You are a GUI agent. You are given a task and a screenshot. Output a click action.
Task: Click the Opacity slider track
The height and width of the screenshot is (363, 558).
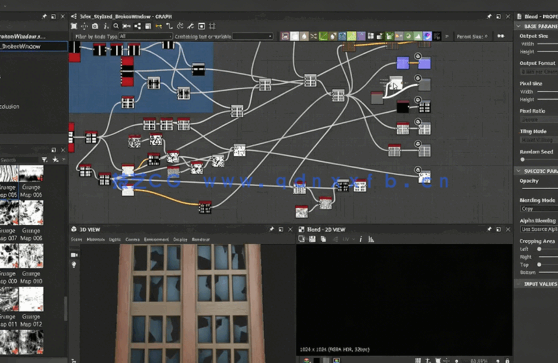(539, 188)
